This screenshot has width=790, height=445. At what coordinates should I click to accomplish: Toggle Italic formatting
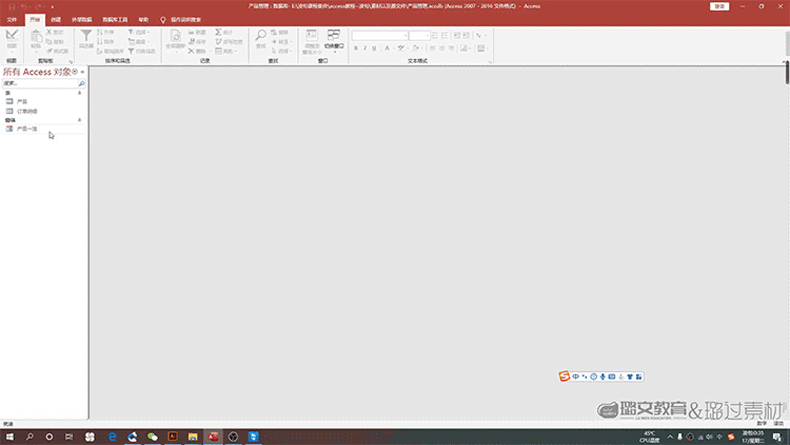pos(365,48)
